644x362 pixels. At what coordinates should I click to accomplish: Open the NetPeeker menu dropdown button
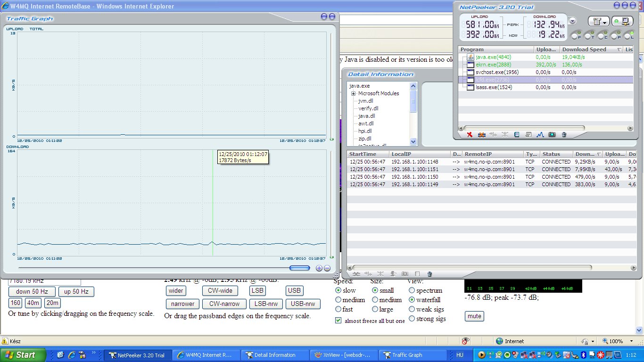click(x=599, y=21)
